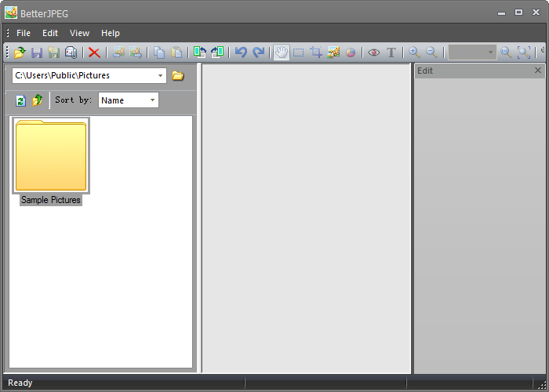Rotate image left with toolbar icon
Image resolution: width=549 pixels, height=392 pixels.
tap(200, 53)
